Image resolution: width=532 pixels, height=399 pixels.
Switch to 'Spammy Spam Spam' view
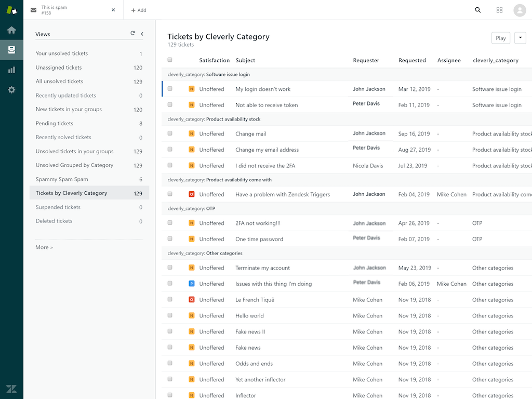(62, 179)
